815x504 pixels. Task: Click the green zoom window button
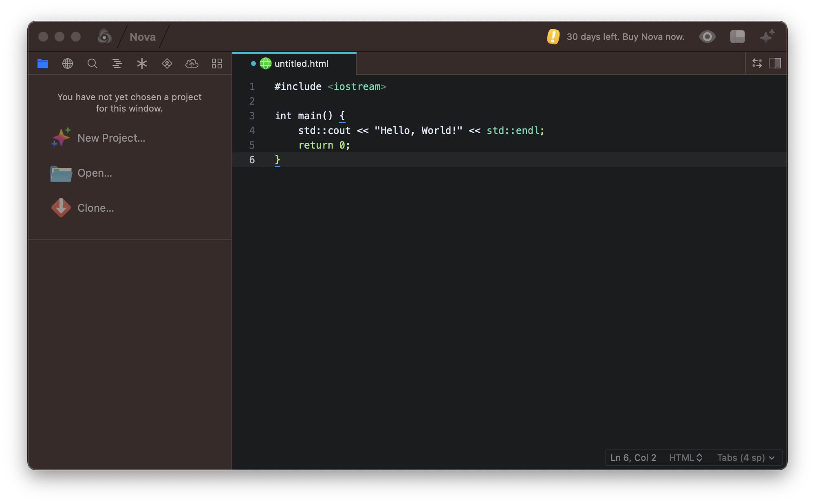pyautogui.click(x=76, y=37)
